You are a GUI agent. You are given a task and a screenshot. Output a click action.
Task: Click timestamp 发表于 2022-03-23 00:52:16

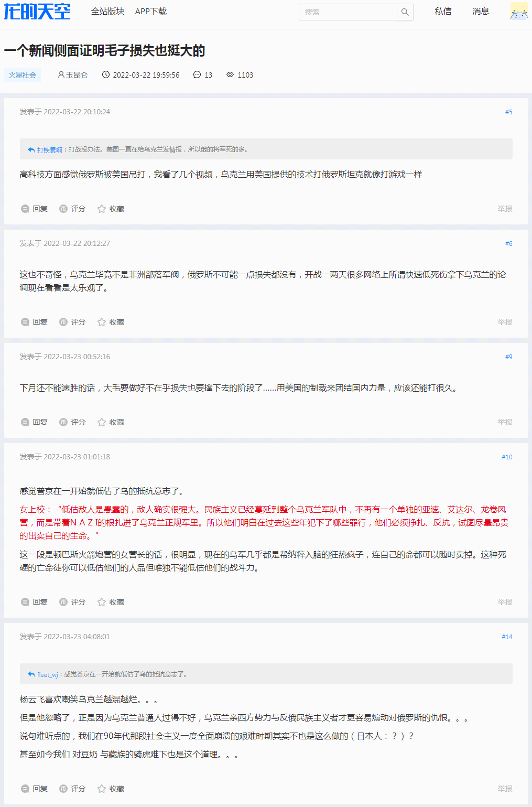pyautogui.click(x=65, y=357)
